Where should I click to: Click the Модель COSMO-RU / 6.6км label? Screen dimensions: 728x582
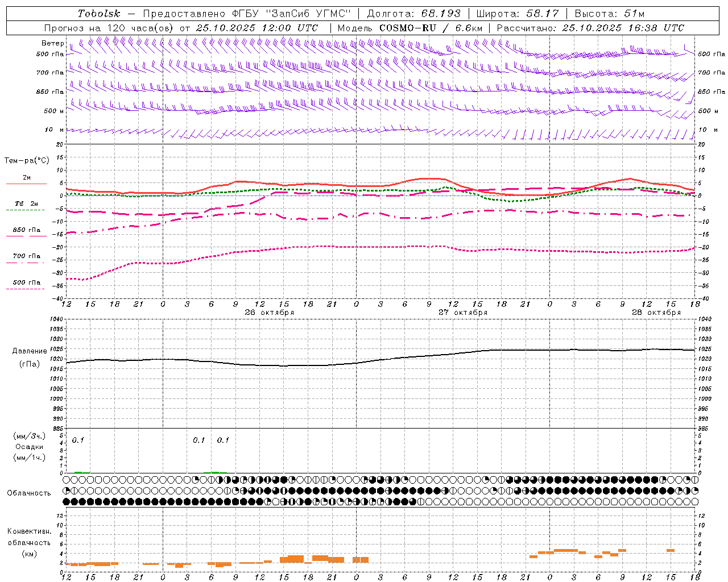(410, 28)
